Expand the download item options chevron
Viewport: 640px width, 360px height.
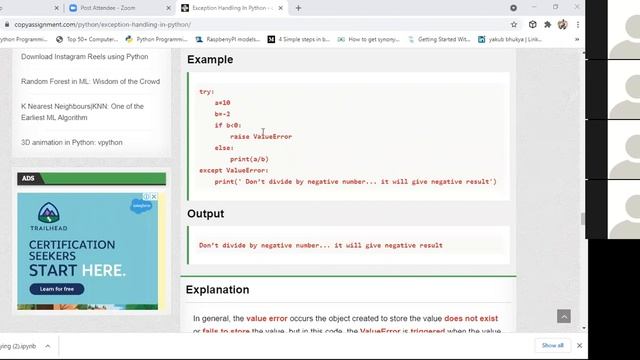coord(48,346)
